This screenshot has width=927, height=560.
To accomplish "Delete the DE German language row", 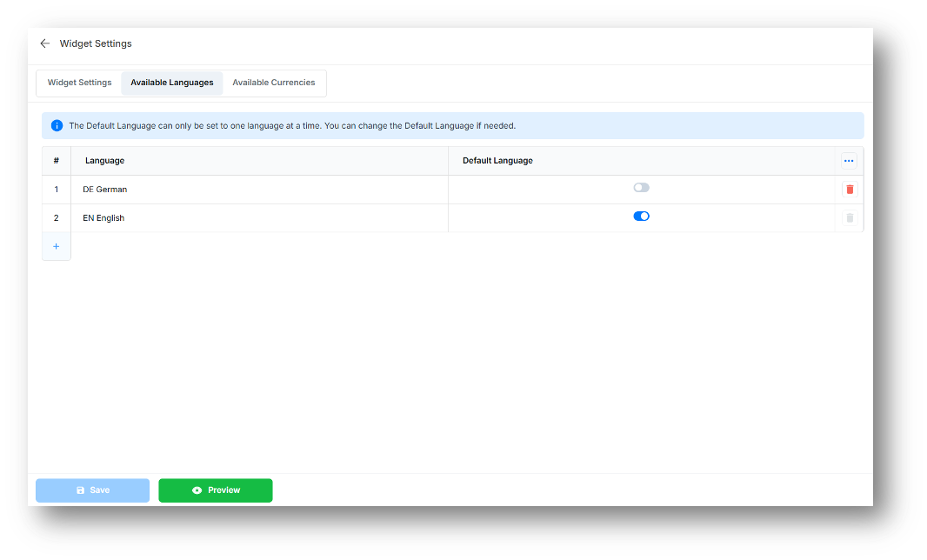I will 849,189.
